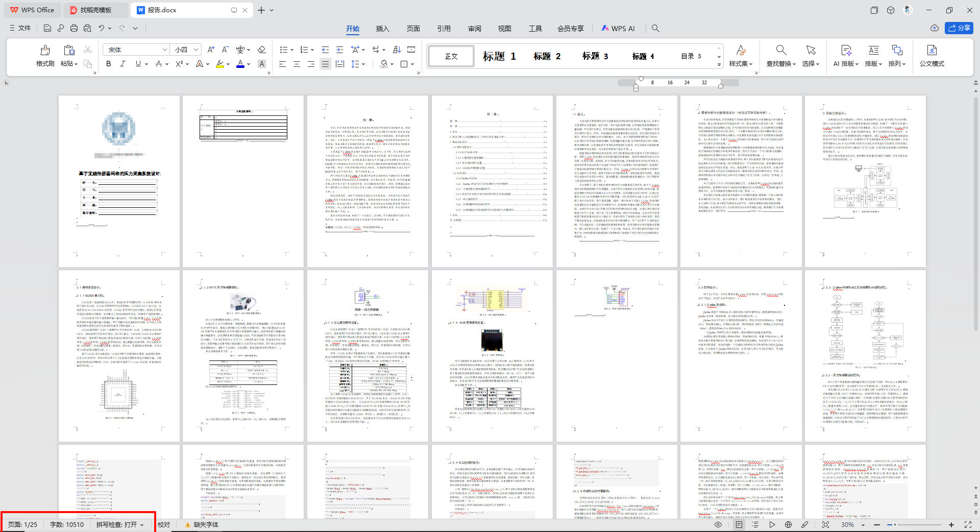
Task: Open the View (视图) ribbon tab
Action: click(x=505, y=29)
